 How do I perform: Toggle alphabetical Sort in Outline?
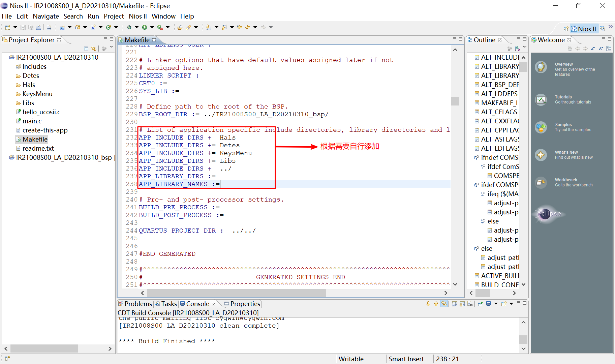pos(517,49)
